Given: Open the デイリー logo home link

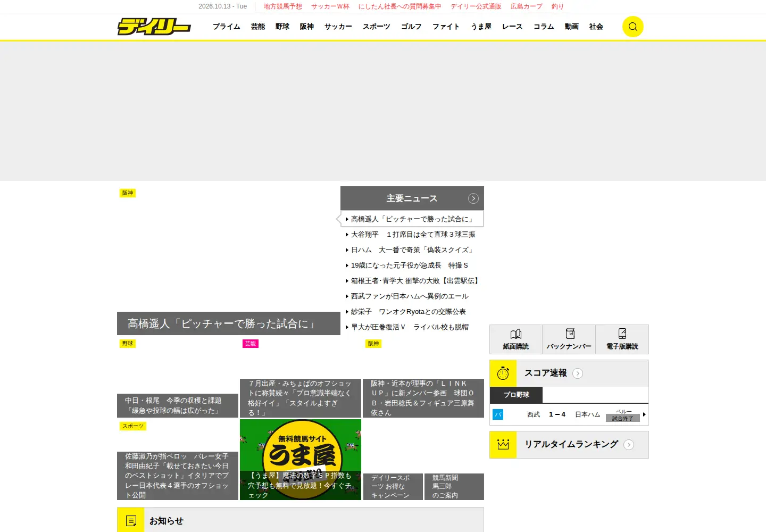Looking at the screenshot, I should 154,27.
